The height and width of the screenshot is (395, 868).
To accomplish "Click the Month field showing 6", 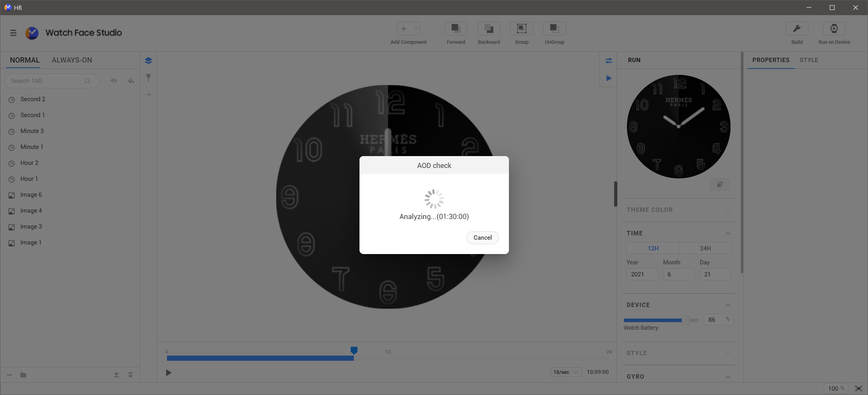I will tap(679, 274).
